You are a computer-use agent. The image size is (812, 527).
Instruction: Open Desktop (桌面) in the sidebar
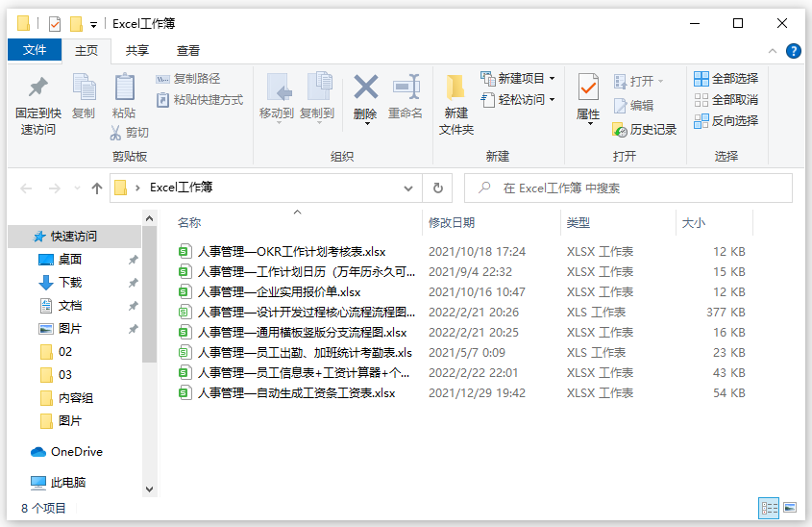pyautogui.click(x=70, y=259)
